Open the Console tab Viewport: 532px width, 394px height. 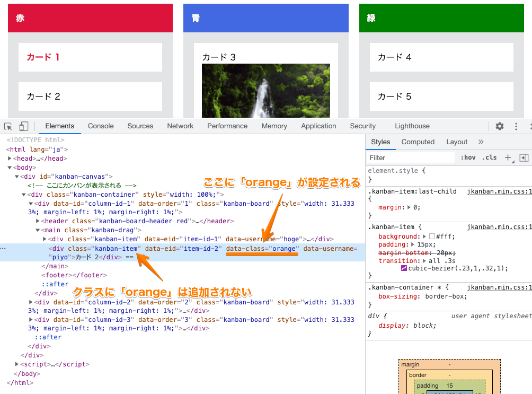click(x=101, y=126)
